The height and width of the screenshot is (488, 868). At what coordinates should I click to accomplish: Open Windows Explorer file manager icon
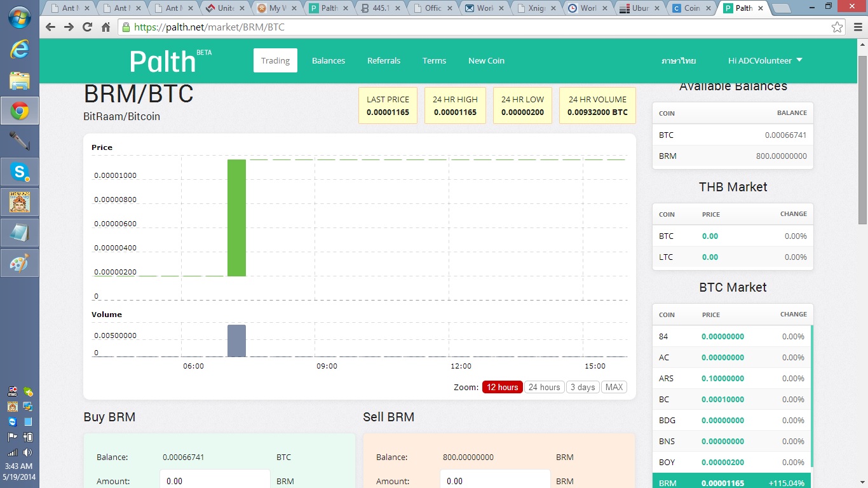pyautogui.click(x=19, y=81)
